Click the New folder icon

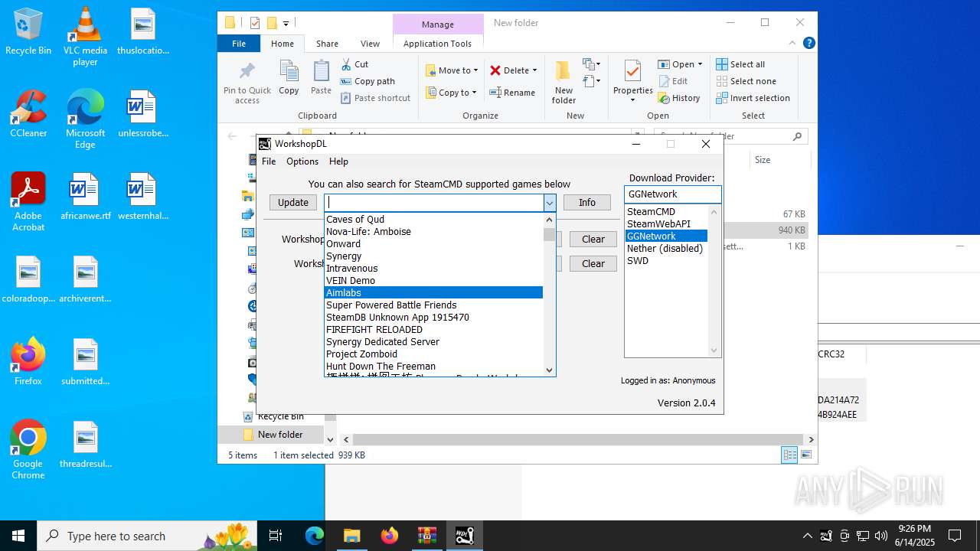(563, 71)
